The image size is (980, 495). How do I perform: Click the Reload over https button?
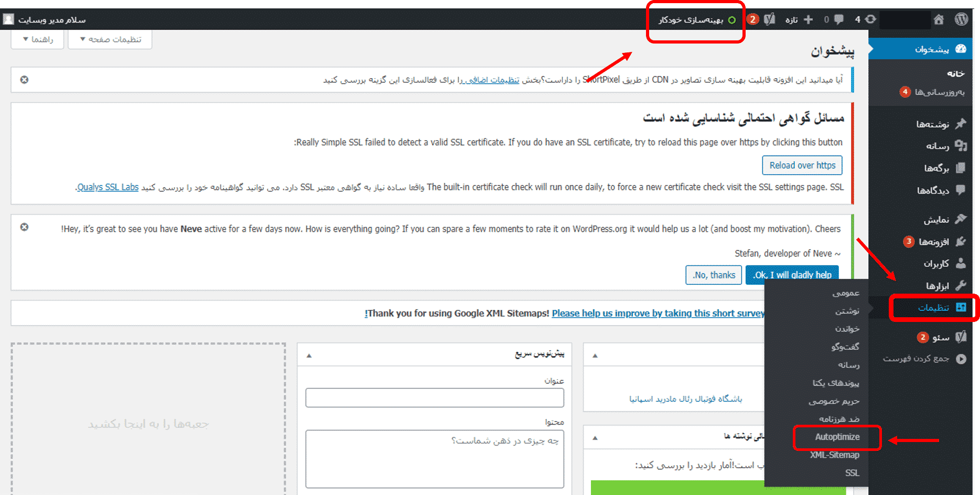(802, 165)
